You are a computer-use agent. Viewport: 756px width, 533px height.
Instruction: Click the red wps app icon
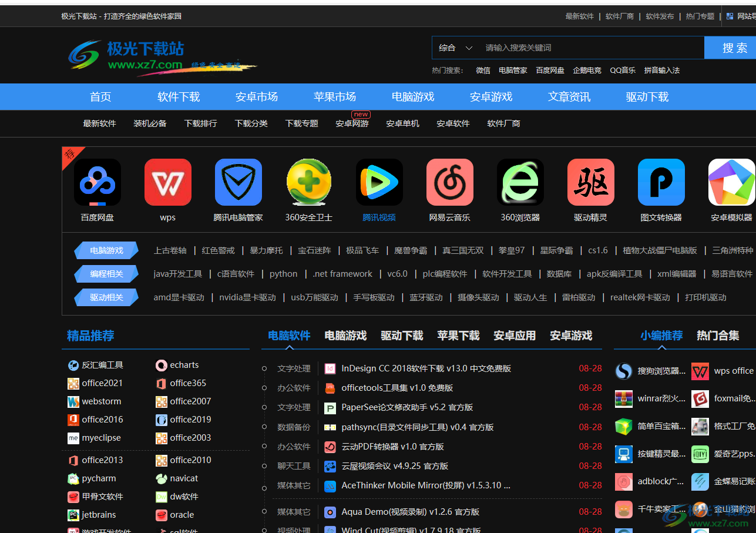(x=168, y=182)
